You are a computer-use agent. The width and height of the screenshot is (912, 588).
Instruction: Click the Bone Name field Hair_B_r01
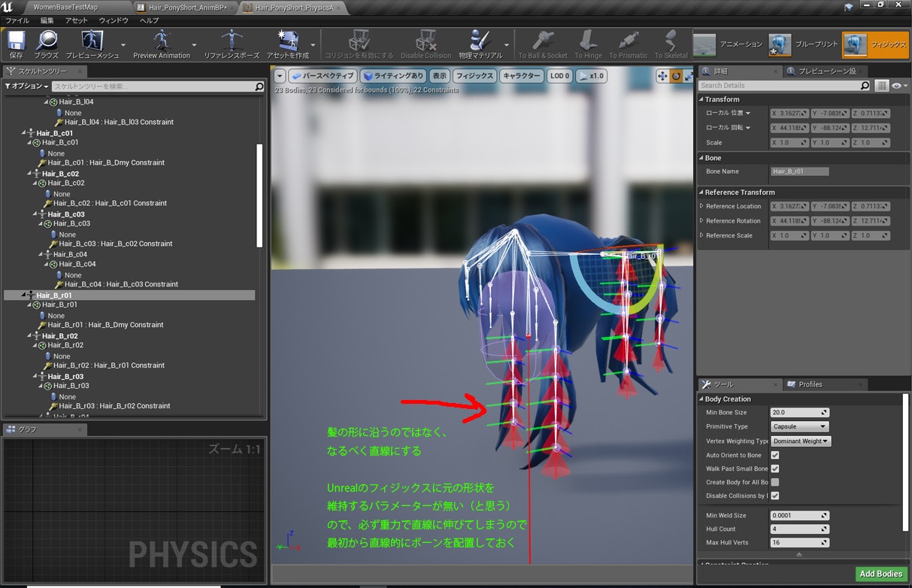(800, 171)
